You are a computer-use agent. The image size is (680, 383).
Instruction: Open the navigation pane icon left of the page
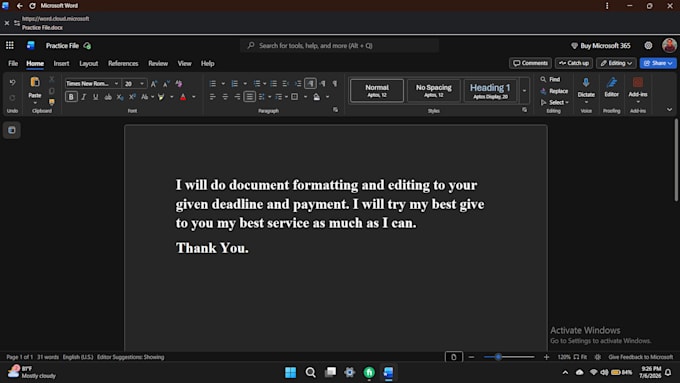(x=12, y=130)
